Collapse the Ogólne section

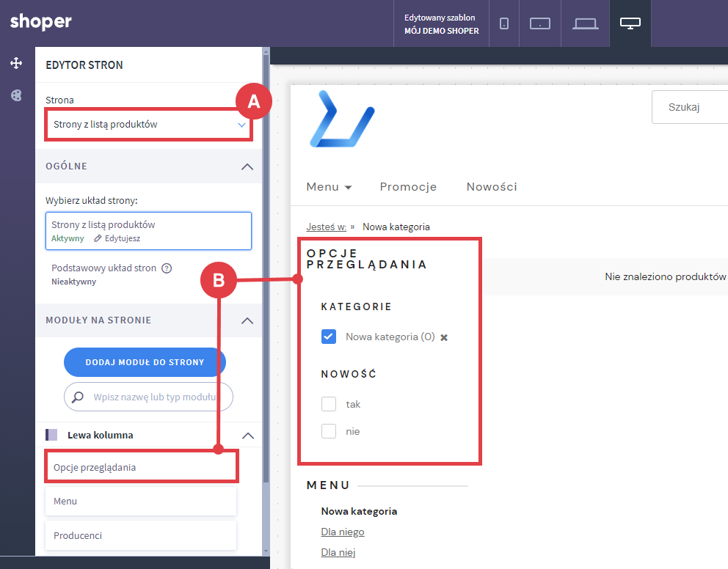[x=247, y=166]
